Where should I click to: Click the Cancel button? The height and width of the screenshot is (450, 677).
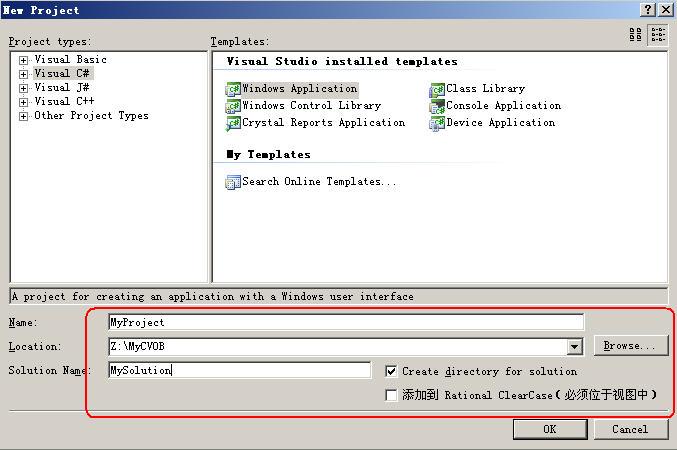click(x=630, y=429)
